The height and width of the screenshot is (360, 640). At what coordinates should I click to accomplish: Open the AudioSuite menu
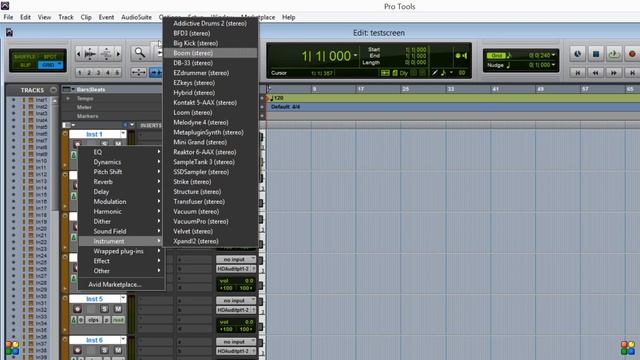tap(136, 17)
